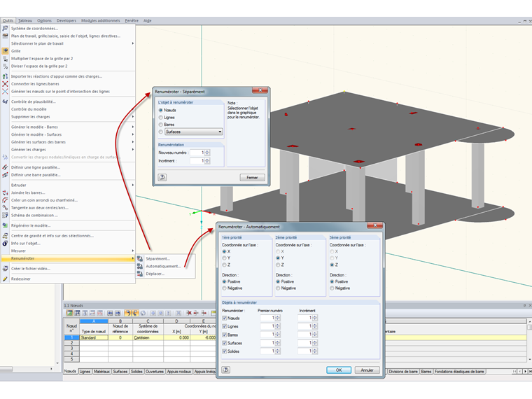
Task: Click icon for Multiplier l'espace de la grille par 2
Action: [x=5, y=59]
